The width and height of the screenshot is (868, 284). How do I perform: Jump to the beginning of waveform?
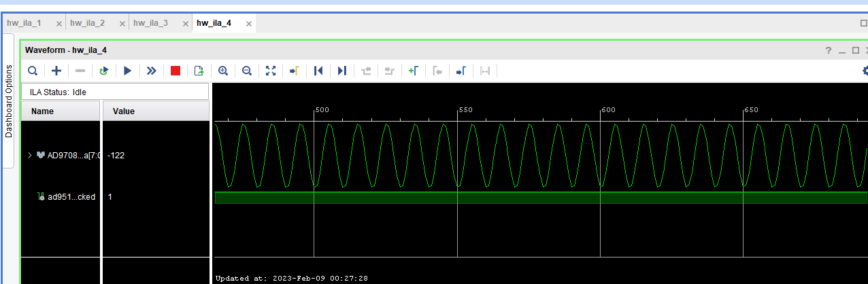click(x=318, y=71)
